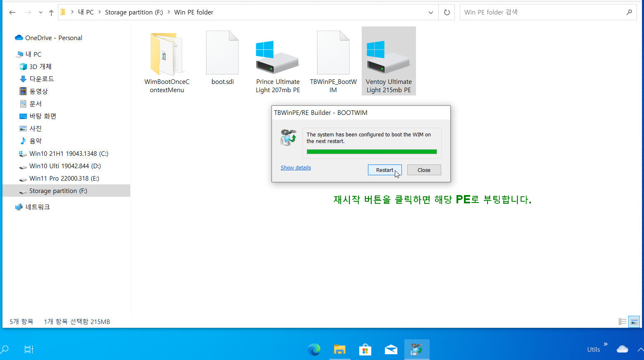Expand chevron after Storage partition breadcrumb
Viewport: 644px width, 360px height.
click(169, 12)
